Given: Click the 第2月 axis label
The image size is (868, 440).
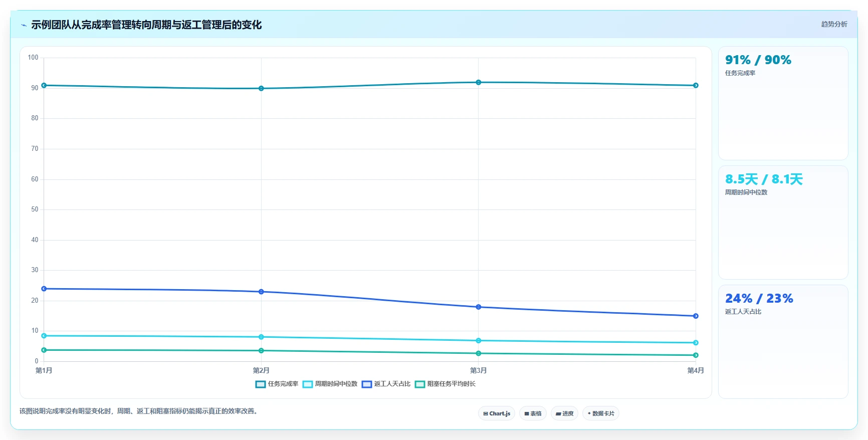Looking at the screenshot, I should point(261,370).
